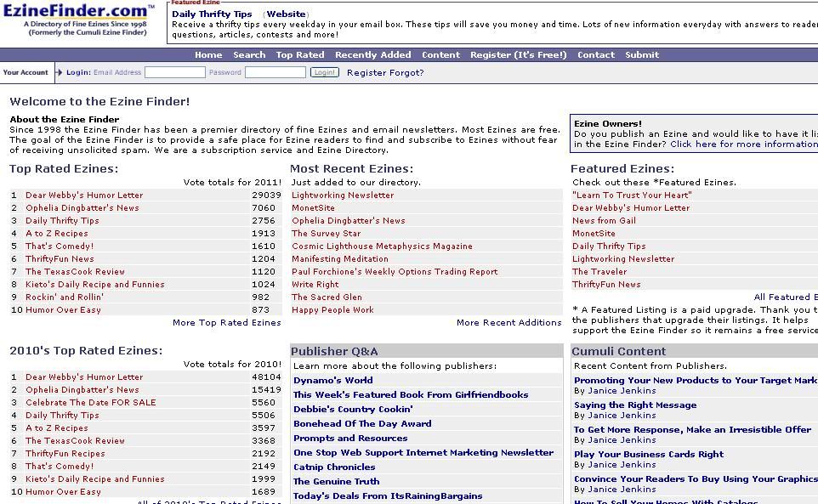Open ThriftyFun News in Featured Ezines
818x504 pixels.
606,284
